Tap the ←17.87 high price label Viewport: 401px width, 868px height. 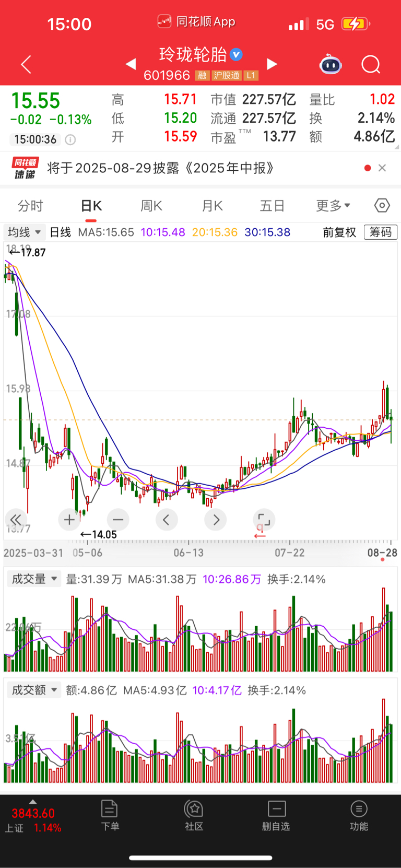27,252
